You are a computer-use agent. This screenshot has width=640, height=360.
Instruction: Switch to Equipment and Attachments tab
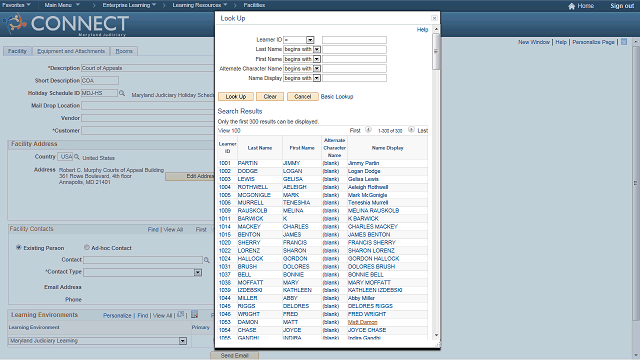tap(71, 51)
